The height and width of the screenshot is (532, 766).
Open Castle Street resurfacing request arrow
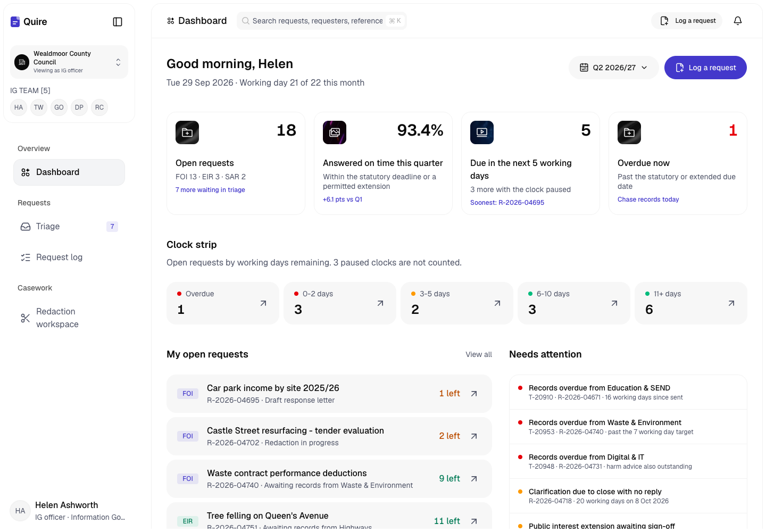[x=474, y=436]
